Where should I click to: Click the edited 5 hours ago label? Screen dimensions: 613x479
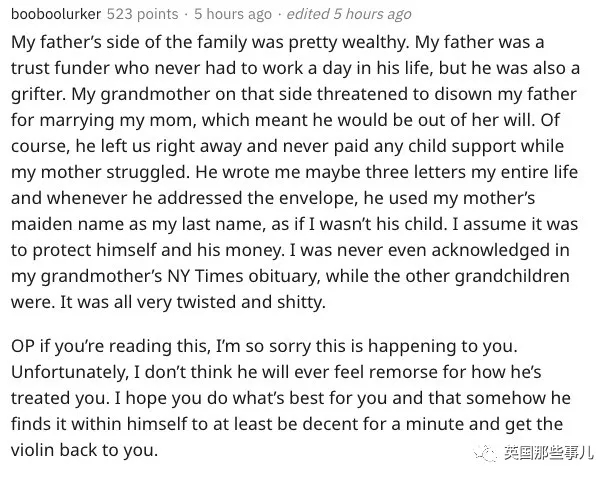click(349, 14)
